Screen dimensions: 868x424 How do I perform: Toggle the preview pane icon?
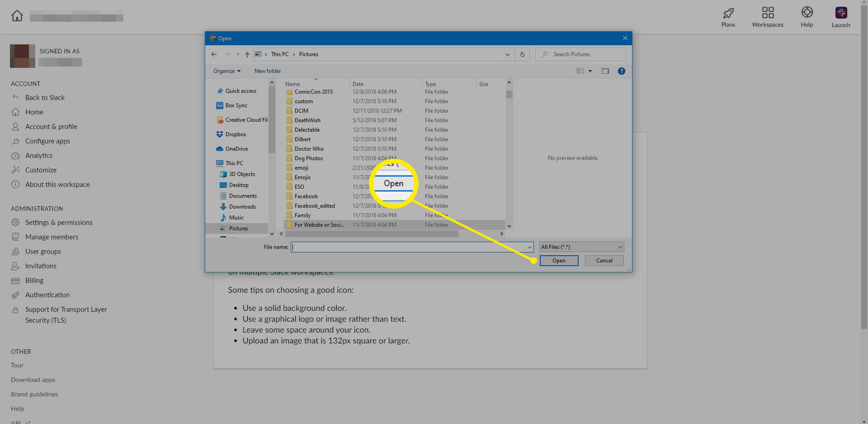(x=605, y=71)
